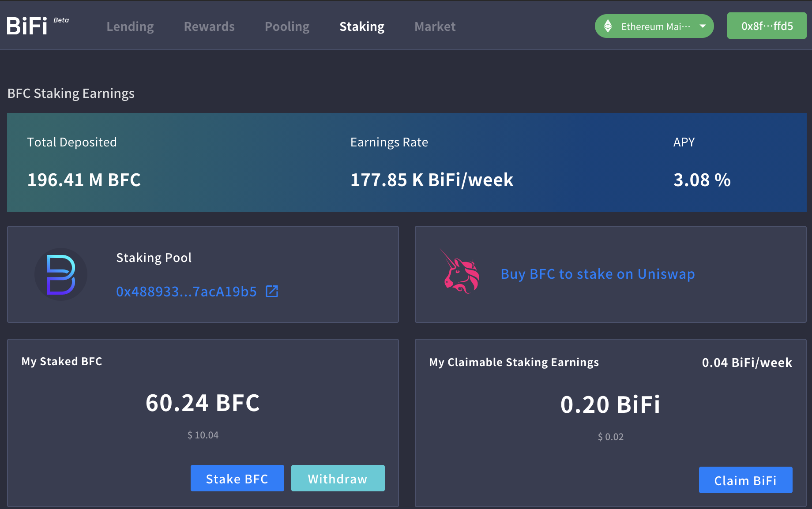Click the 0.20 BiFi claimable amount

coord(611,404)
